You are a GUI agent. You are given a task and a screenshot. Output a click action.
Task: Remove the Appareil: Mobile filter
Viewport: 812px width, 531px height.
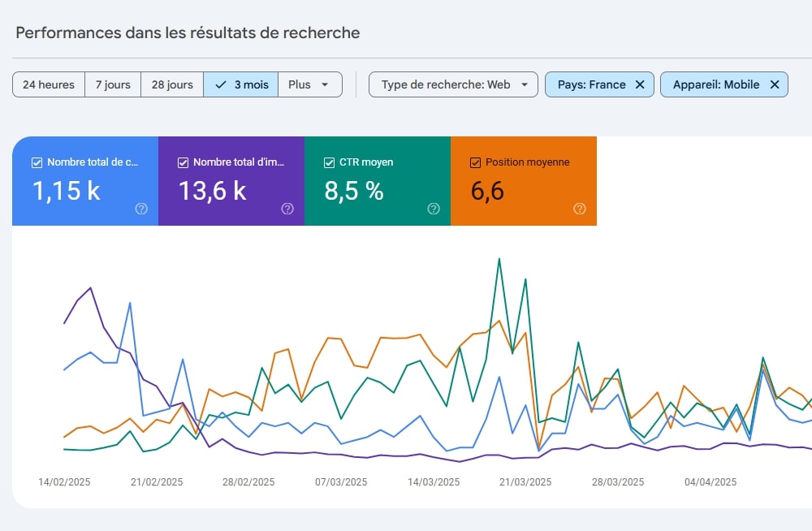775,84
